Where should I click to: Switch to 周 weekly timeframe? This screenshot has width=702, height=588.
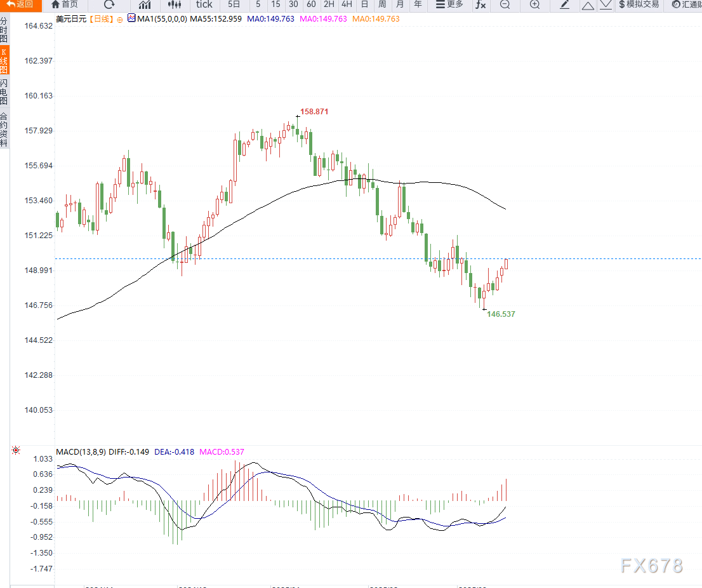pyautogui.click(x=382, y=4)
